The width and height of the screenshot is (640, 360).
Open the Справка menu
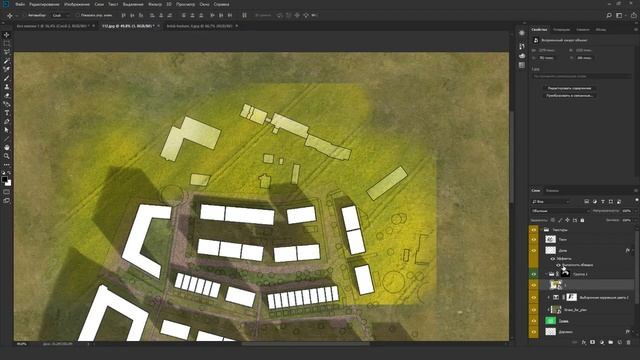[x=221, y=4]
